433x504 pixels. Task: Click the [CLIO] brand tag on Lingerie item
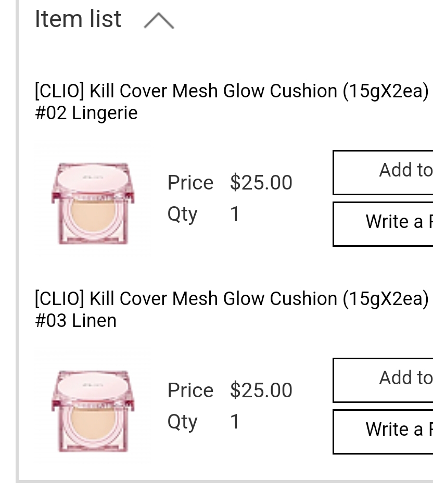coord(59,91)
